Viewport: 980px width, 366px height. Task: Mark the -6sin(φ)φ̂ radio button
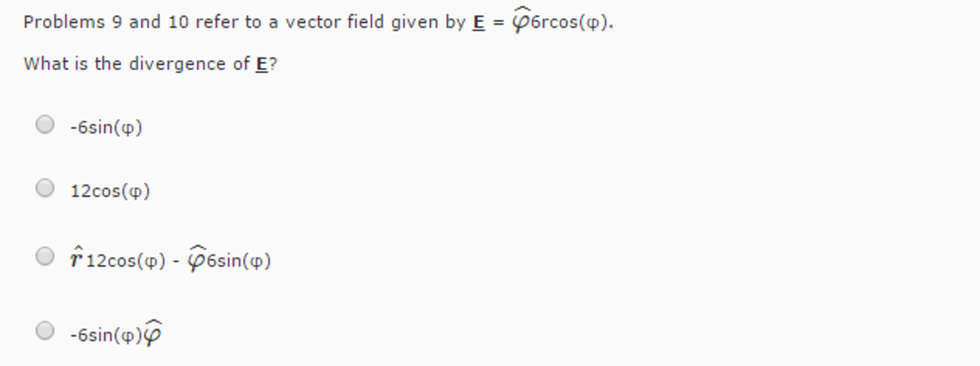[45, 331]
